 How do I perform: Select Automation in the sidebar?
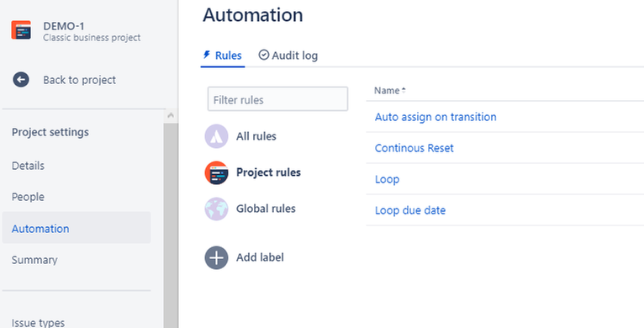coord(77,228)
